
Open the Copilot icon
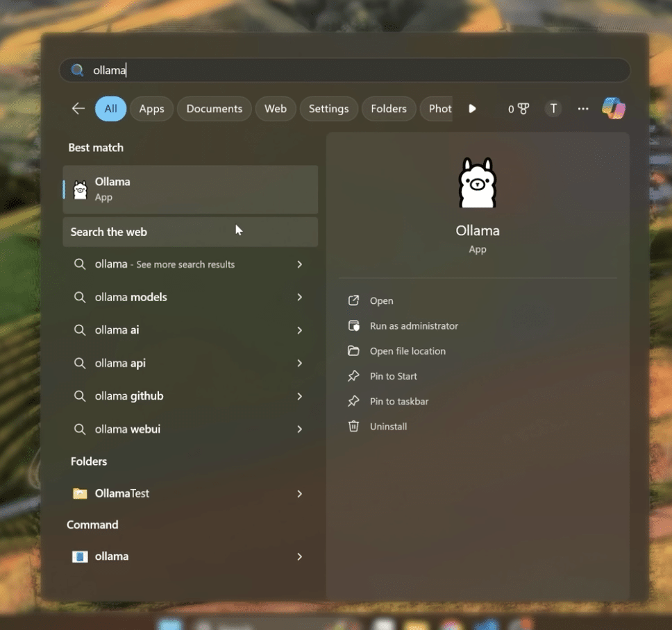click(x=613, y=108)
